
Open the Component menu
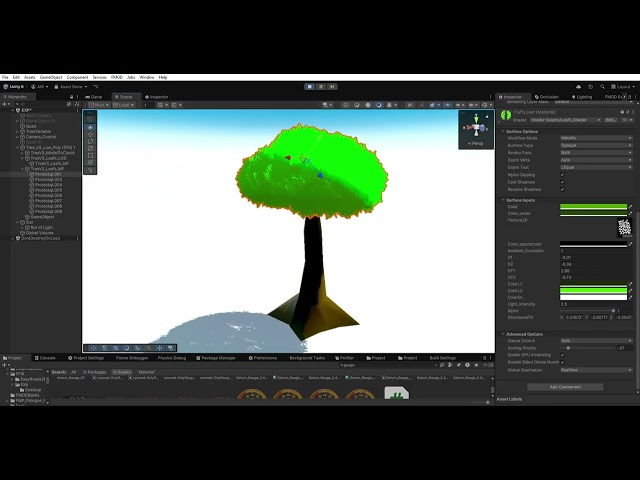[77, 77]
